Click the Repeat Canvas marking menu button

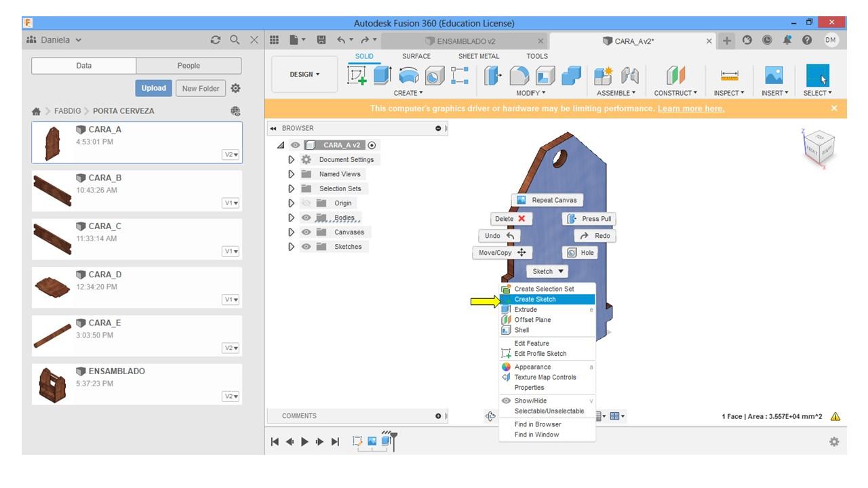[x=547, y=200]
